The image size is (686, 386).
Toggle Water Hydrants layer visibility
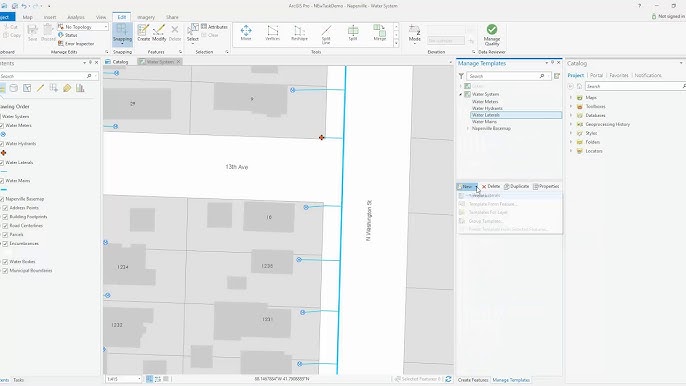[2, 144]
